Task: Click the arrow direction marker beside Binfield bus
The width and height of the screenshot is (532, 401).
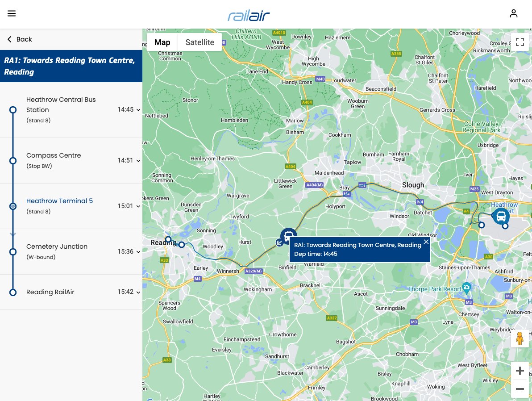Action: tap(279, 242)
